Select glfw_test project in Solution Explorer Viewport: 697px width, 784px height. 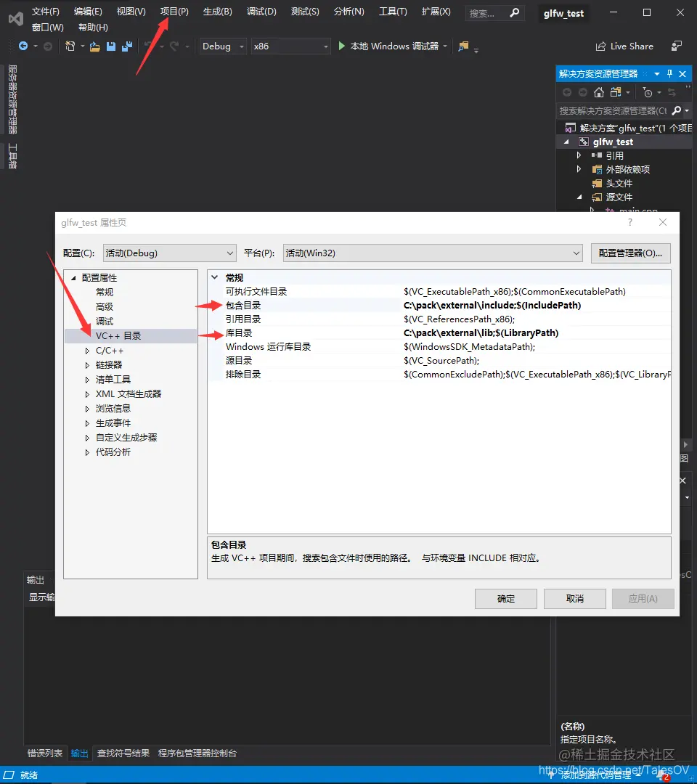click(x=613, y=142)
